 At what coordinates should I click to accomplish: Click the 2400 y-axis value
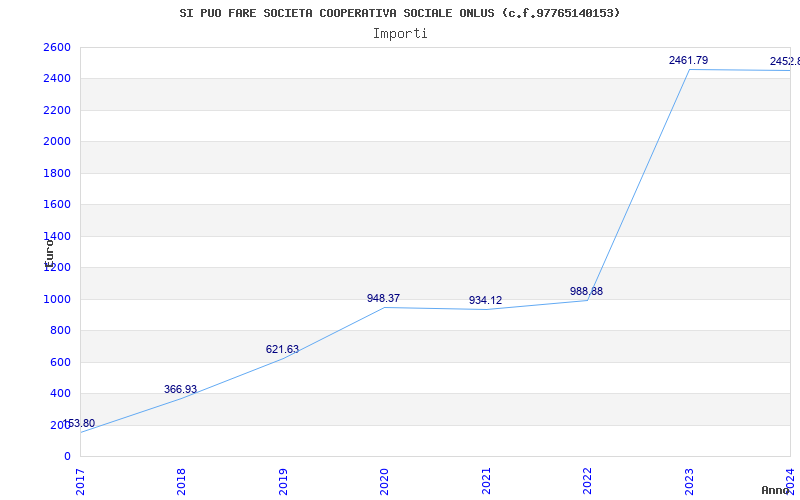tap(57, 79)
